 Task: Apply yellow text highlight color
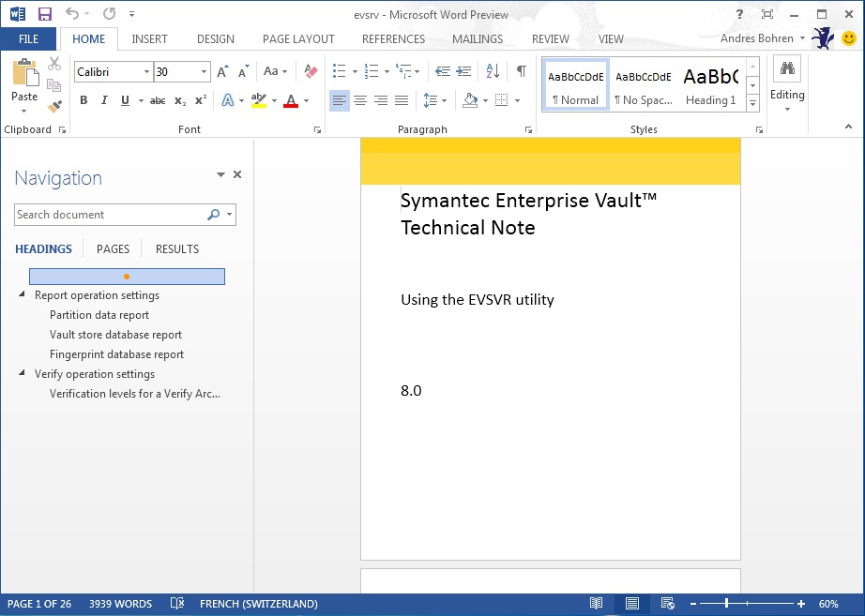(258, 100)
